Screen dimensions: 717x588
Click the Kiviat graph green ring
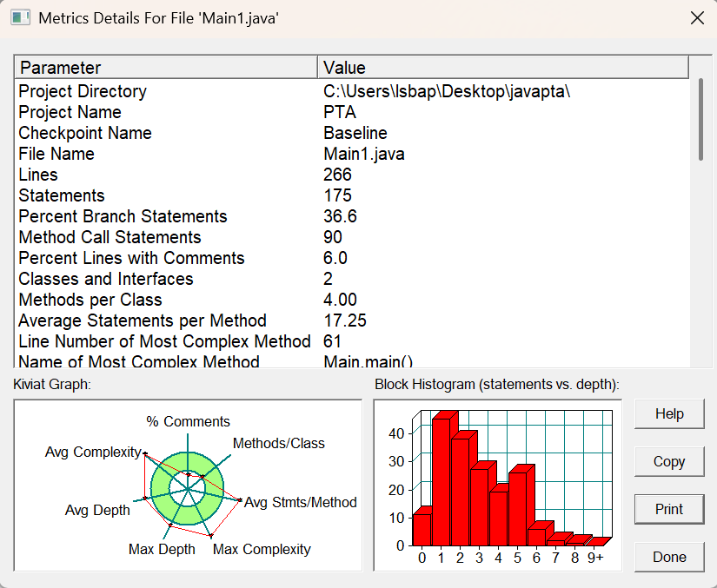tap(160, 489)
